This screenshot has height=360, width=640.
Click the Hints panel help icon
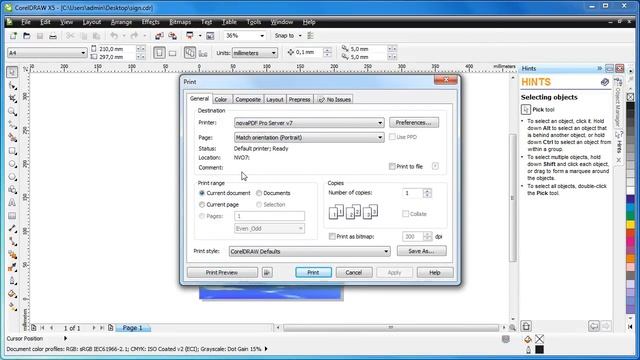[604, 82]
